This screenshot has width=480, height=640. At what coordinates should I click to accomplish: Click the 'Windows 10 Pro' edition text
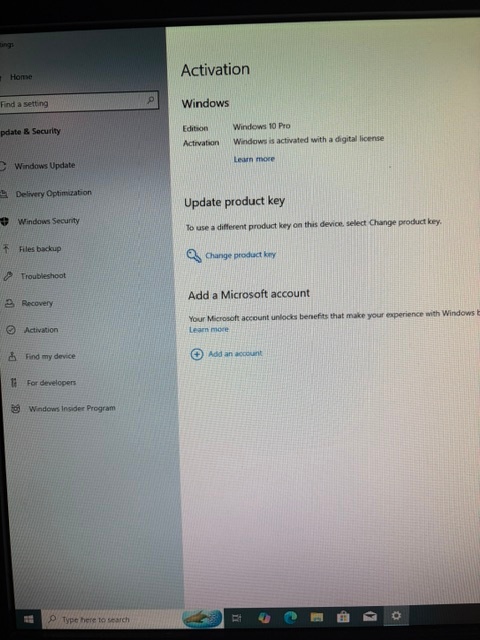tap(262, 126)
